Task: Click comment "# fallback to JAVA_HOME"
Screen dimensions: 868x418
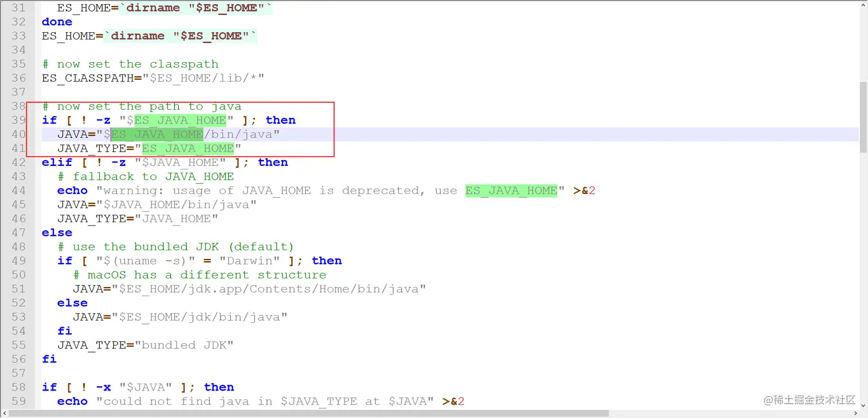Action: (x=146, y=176)
